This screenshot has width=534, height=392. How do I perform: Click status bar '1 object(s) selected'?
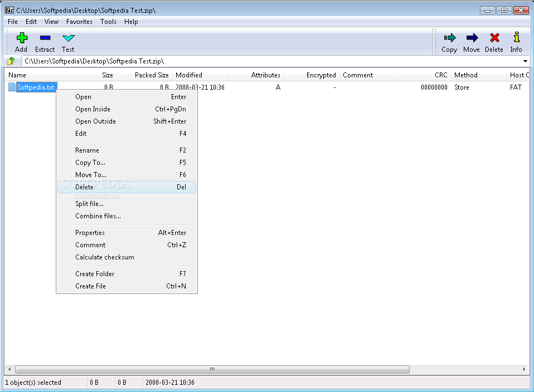pos(33,383)
